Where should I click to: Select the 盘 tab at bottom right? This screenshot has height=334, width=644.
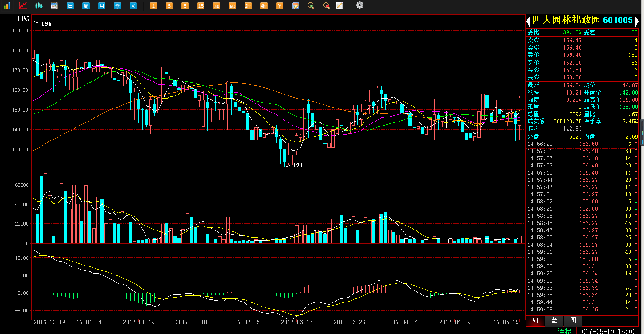(554, 320)
